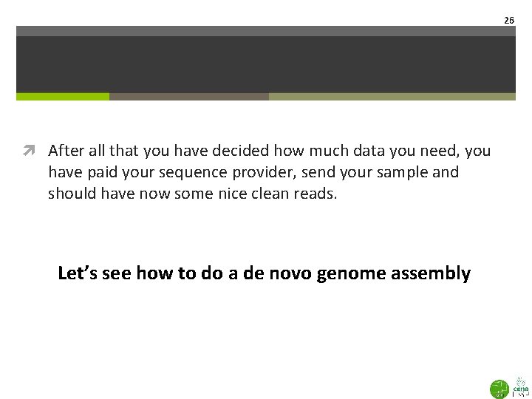Click the slide number 26
This screenshot has height=399, width=532.
click(x=508, y=20)
